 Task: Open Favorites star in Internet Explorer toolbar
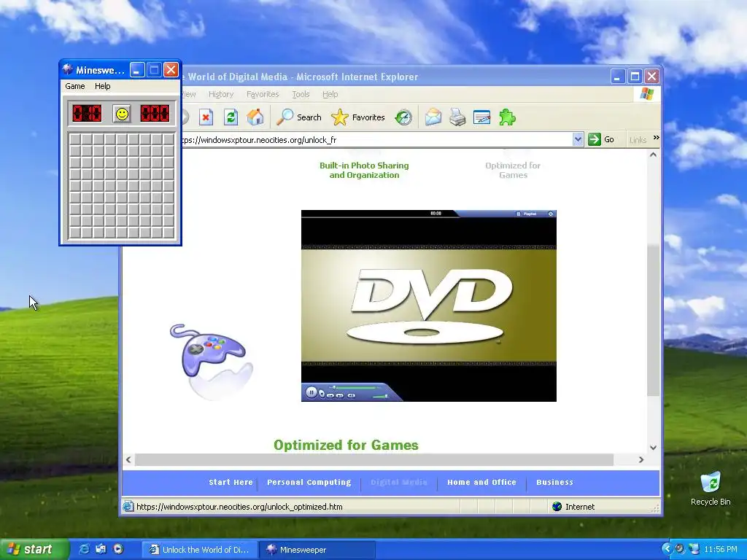(x=357, y=117)
